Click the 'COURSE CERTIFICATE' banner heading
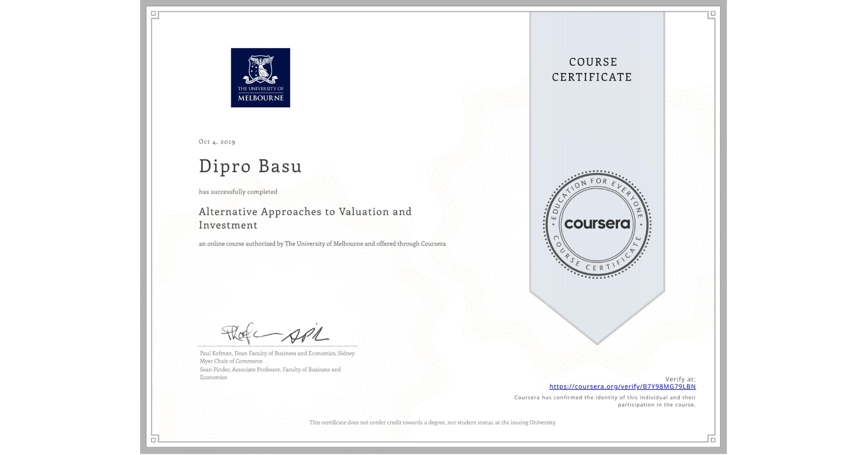Viewport: 868px width, 455px height. tap(592, 69)
